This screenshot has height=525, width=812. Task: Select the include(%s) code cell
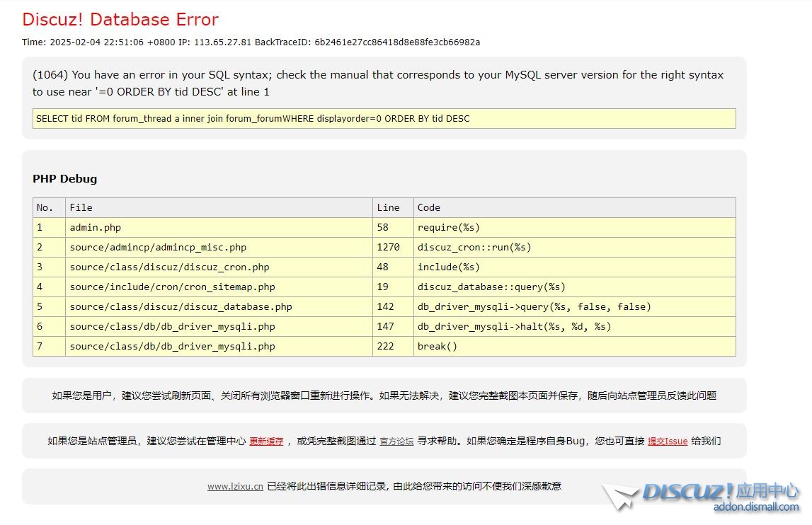574,267
